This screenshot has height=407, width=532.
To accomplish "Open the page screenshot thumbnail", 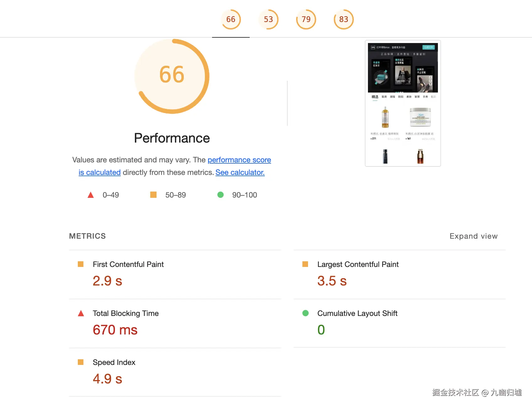I will (x=403, y=103).
